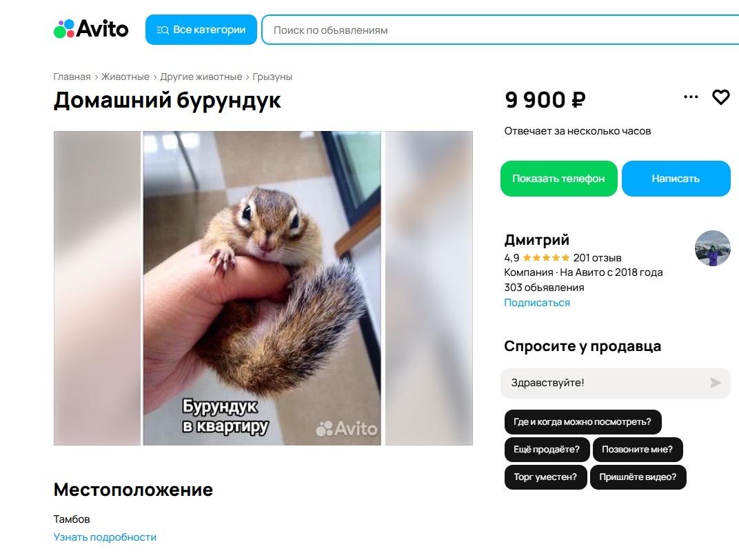Viewport: 739px width, 560px height.
Task: Navigate to Животные in the breadcrumb trail
Action: (x=124, y=77)
